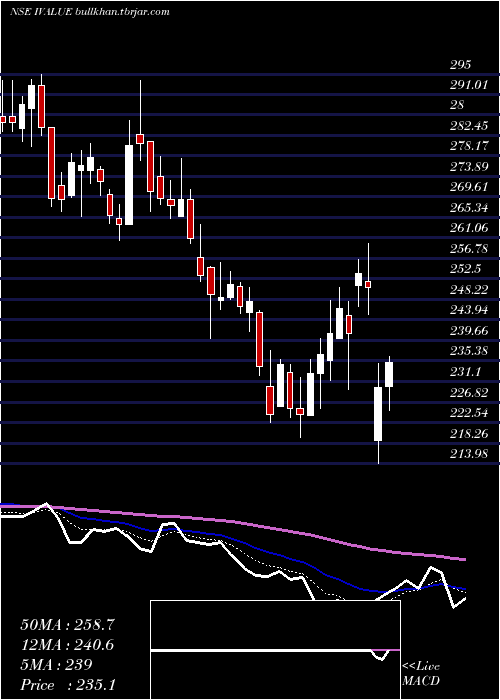The height and width of the screenshot is (700, 500).
Task: Select the 269.61 price level label
Action: 469,187
